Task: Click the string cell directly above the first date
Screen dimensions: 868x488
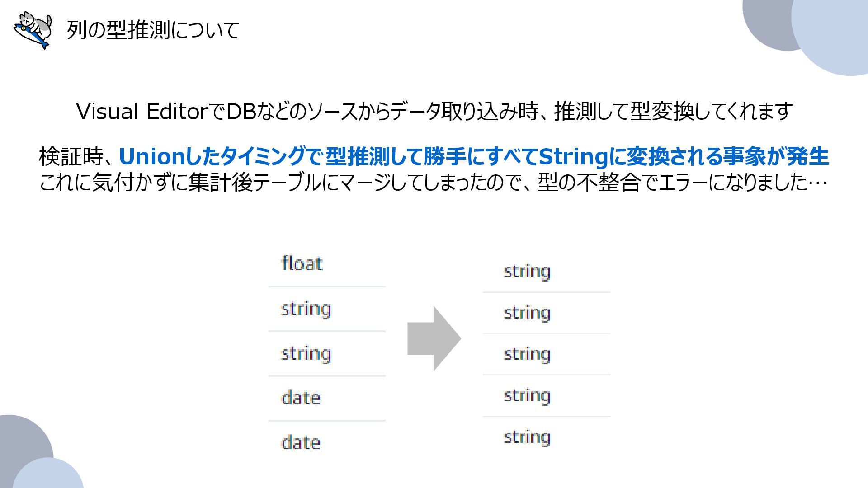Action: click(306, 353)
